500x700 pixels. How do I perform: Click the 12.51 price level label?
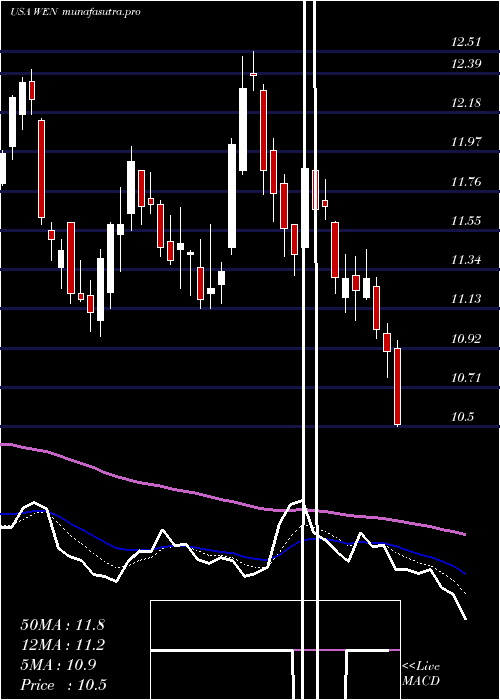pos(466,42)
